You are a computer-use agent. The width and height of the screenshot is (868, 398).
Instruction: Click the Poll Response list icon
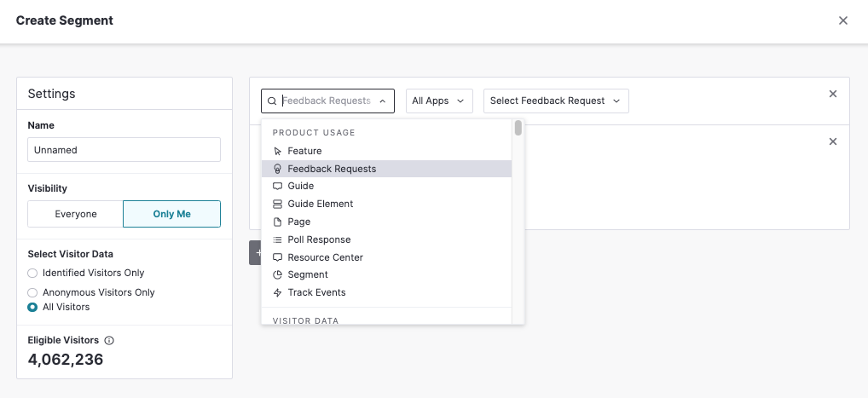pyautogui.click(x=277, y=239)
